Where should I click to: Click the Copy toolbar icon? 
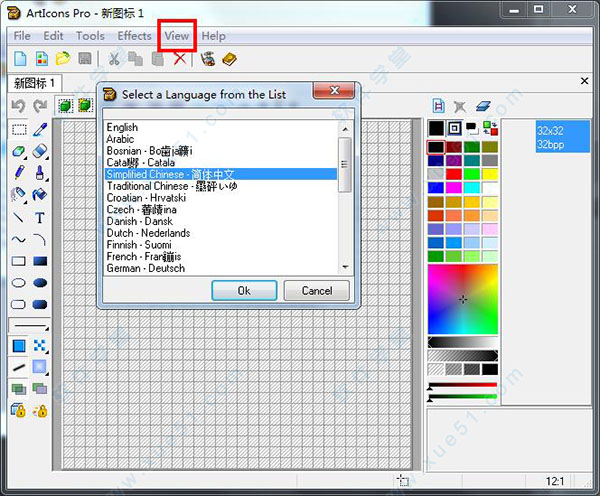pos(135,59)
